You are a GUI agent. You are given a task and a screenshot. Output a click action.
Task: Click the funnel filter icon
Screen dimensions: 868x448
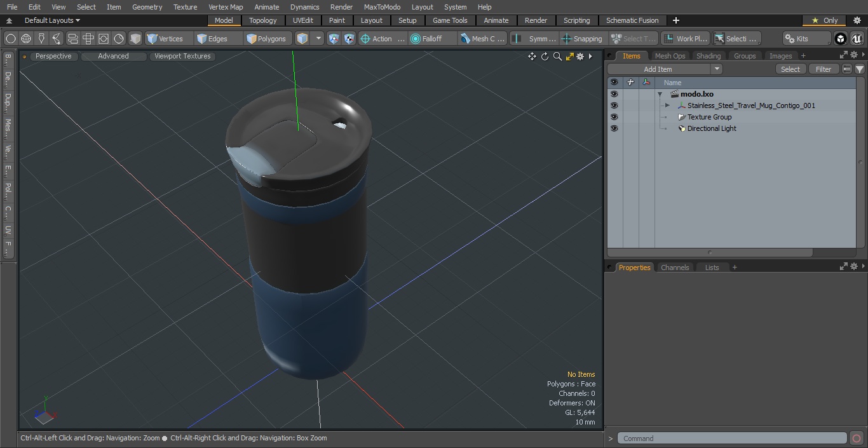(859, 69)
